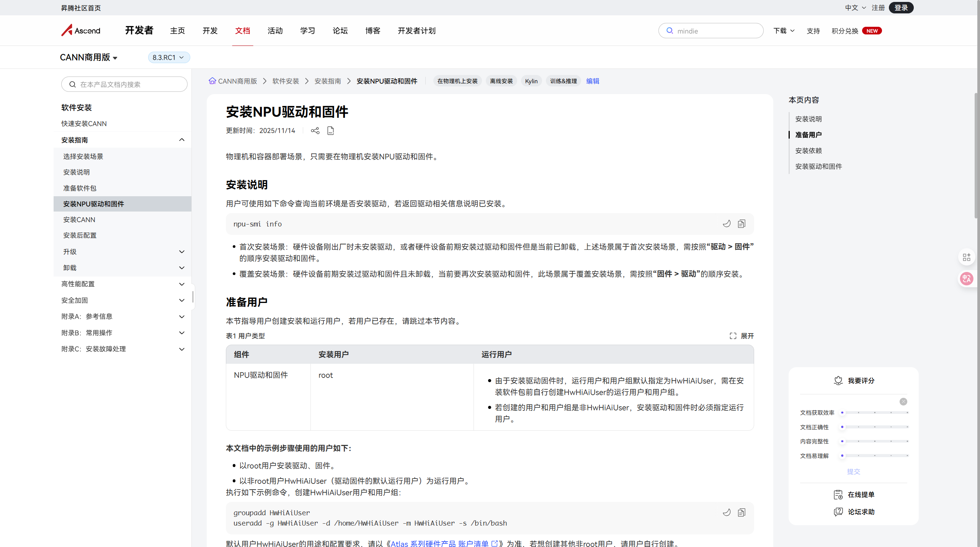Open the 下载 dropdown menu

click(784, 31)
